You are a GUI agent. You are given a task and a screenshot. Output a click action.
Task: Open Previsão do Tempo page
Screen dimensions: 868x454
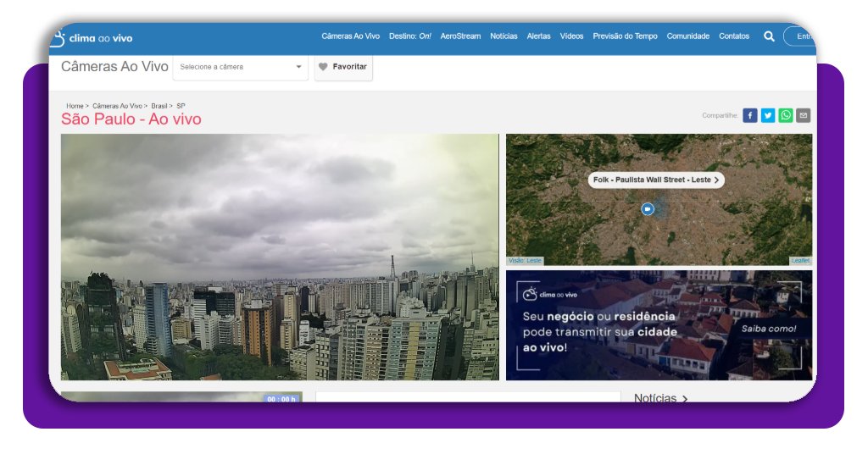pyautogui.click(x=625, y=36)
